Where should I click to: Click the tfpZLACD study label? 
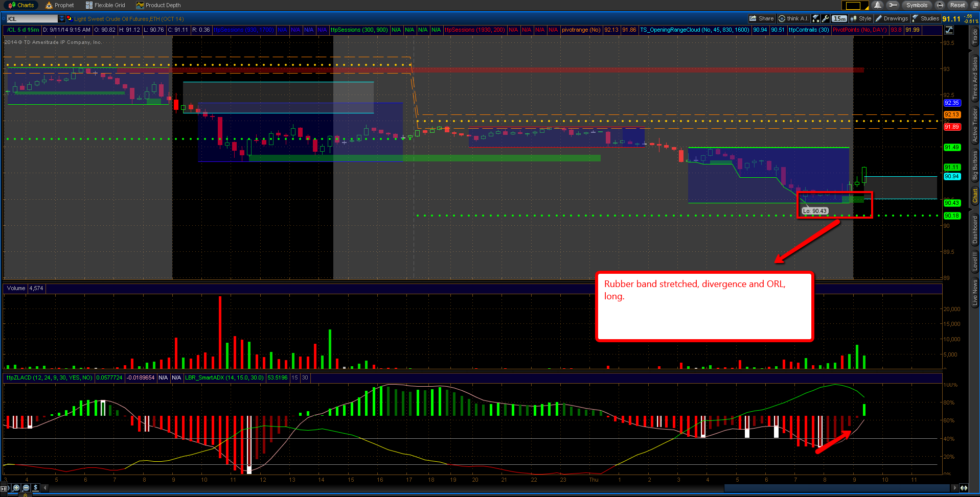pos(49,377)
